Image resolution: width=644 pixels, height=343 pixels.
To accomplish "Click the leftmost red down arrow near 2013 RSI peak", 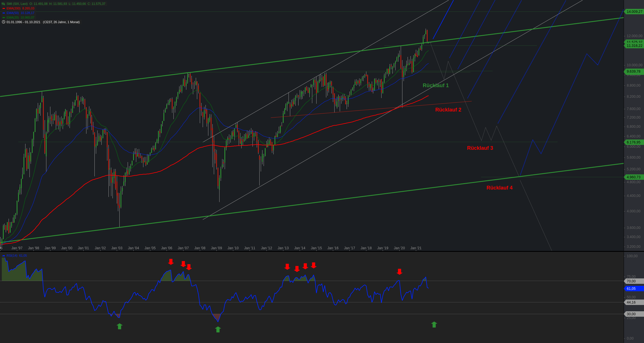I will tap(287, 267).
